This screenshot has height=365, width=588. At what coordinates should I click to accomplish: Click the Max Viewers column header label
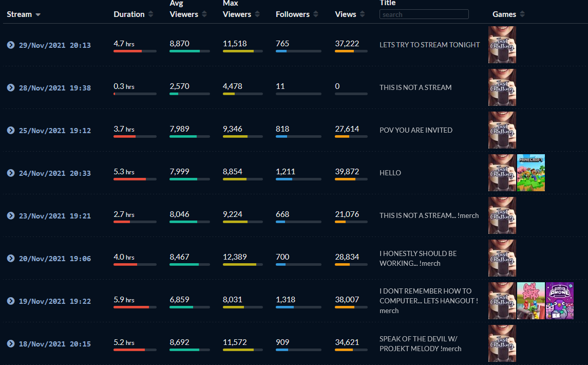click(237, 9)
